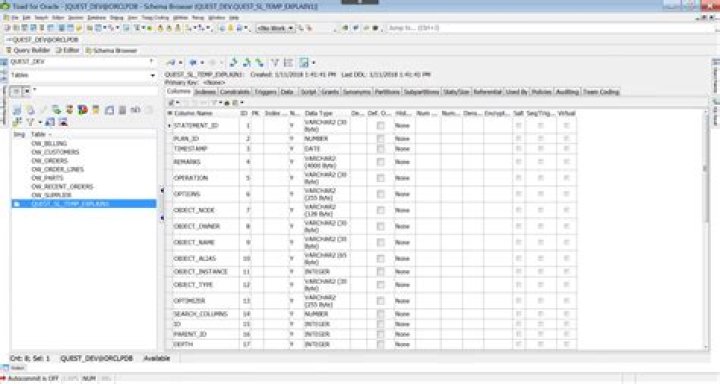Toggle Def. On Null checkbox for OPTIONS
Image resolution: width=720 pixels, height=384 pixels.
(x=380, y=194)
